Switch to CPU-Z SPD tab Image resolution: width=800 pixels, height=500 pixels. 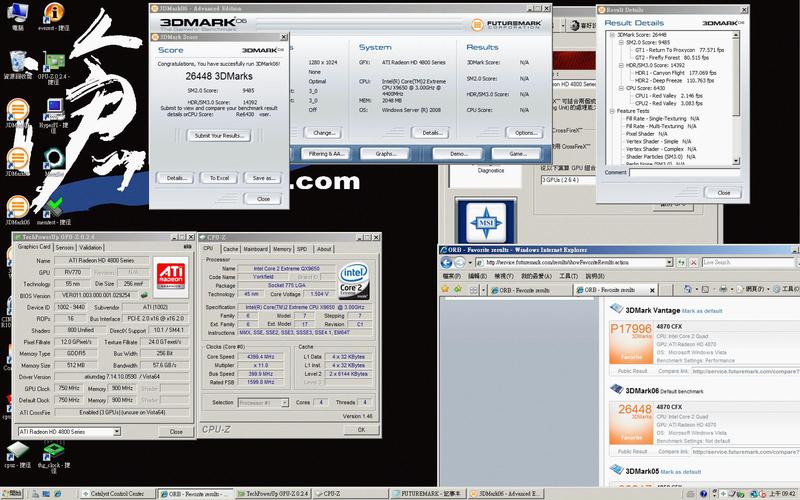302,249
